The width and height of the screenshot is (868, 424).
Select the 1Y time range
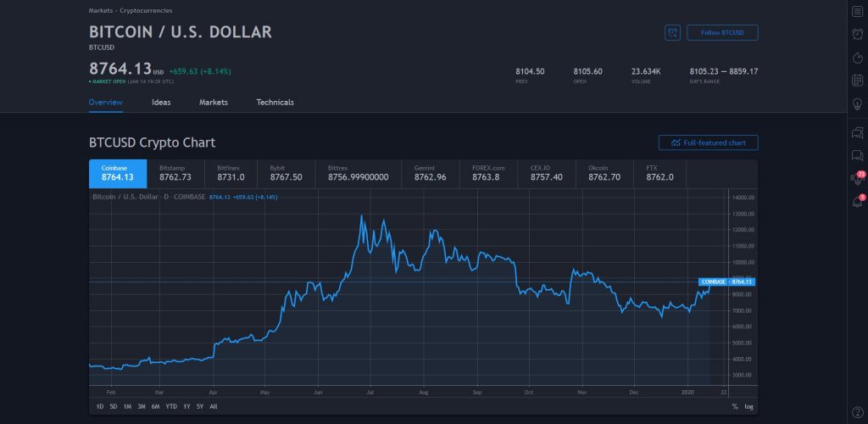186,406
